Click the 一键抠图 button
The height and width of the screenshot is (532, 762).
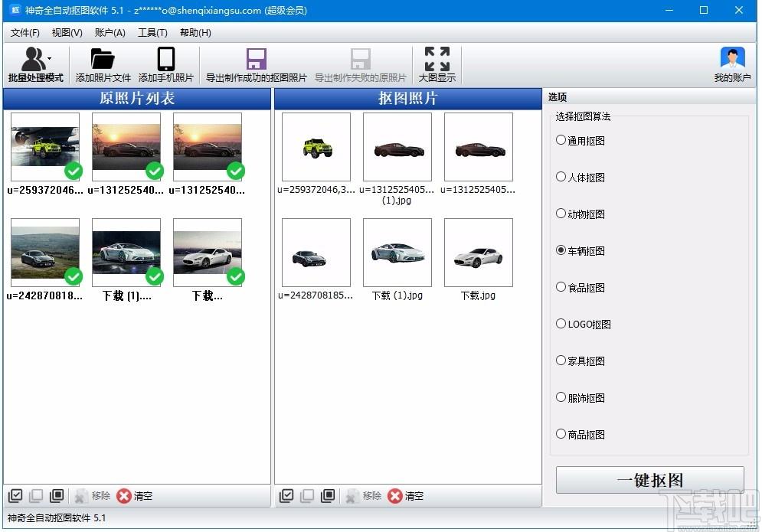pos(649,480)
